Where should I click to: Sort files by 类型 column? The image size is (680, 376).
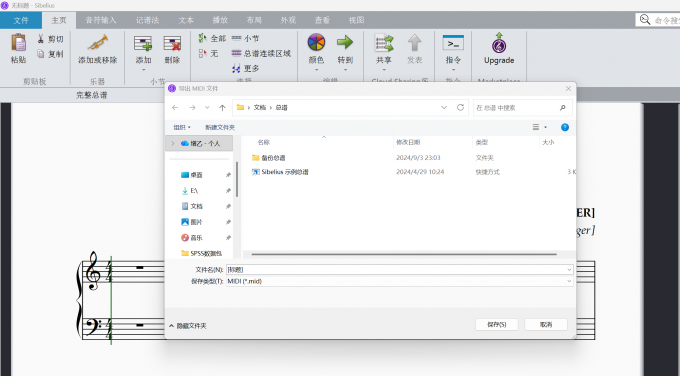[x=482, y=142]
